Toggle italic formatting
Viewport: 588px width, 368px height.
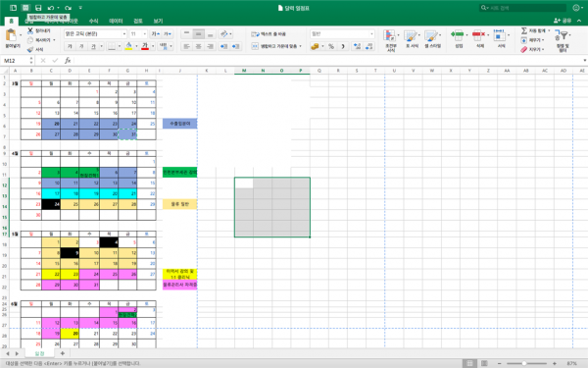tap(81, 46)
